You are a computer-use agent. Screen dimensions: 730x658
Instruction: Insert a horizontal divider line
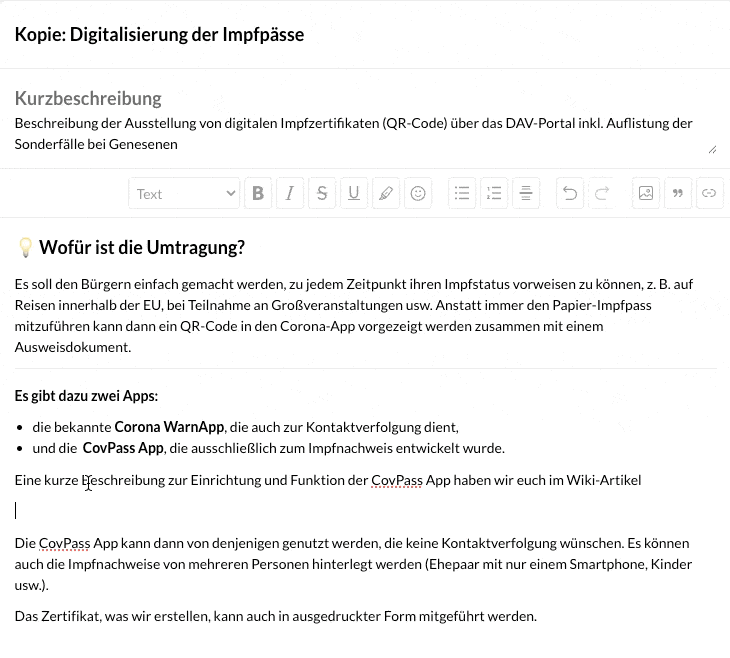[526, 194]
